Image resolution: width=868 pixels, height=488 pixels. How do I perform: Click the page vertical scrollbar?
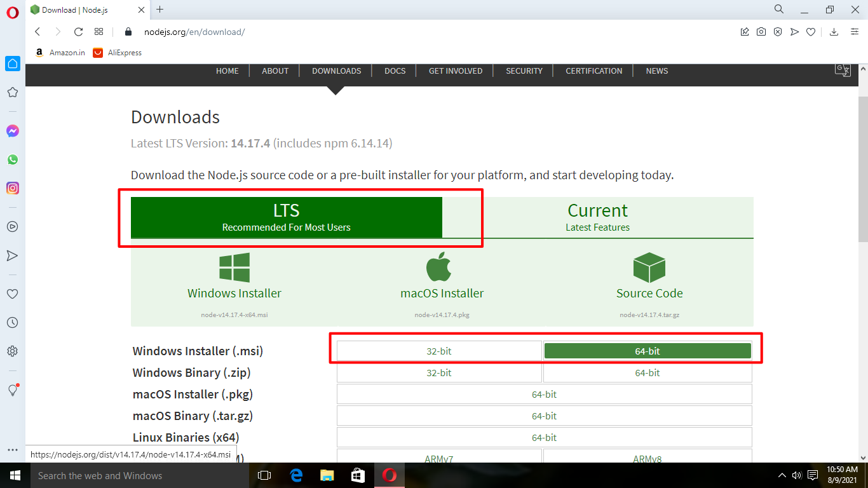pyautogui.click(x=863, y=168)
